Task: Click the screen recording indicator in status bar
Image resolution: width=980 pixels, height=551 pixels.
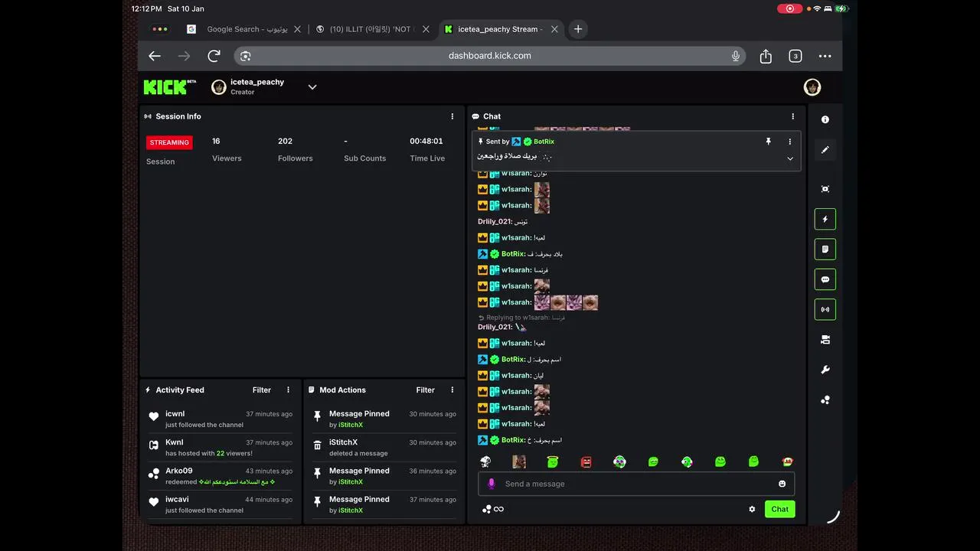Action: coord(789,8)
